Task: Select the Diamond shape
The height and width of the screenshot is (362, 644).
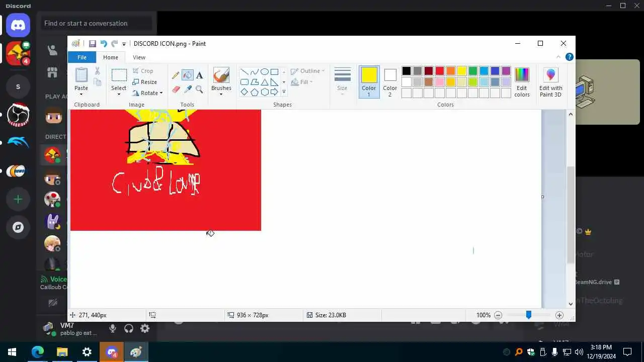Action: pos(244,92)
